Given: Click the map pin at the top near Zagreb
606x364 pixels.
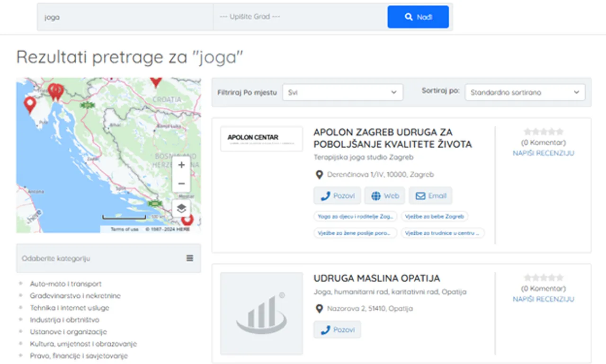Looking at the screenshot, I should pos(156,82).
